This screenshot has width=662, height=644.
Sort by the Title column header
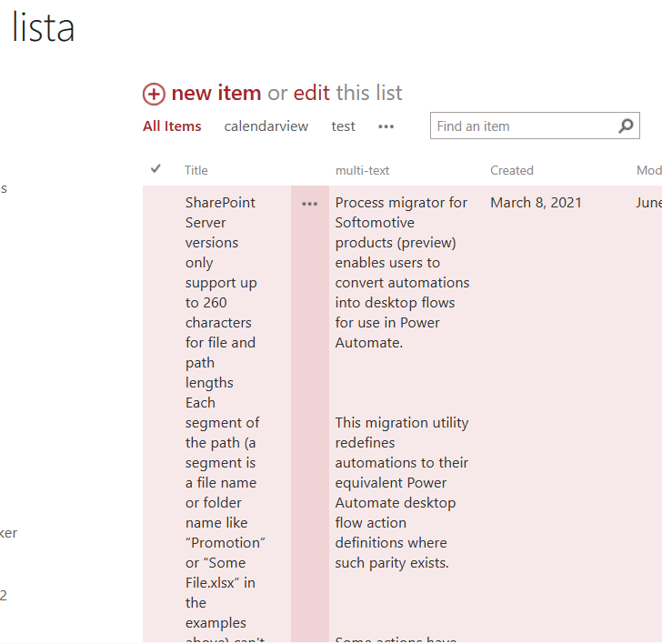[196, 170]
